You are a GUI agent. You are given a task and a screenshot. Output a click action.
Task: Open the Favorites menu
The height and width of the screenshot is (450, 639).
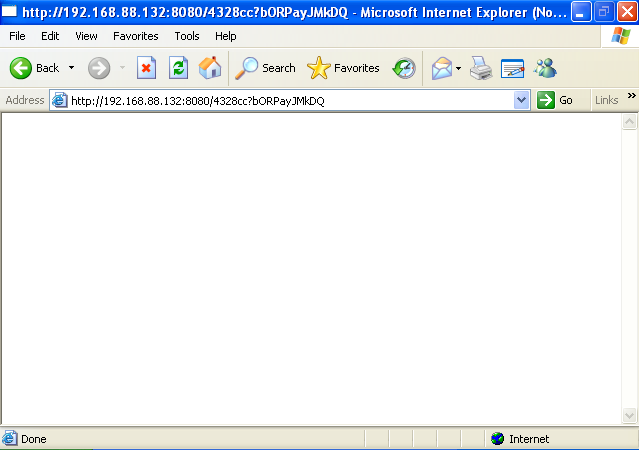point(136,36)
